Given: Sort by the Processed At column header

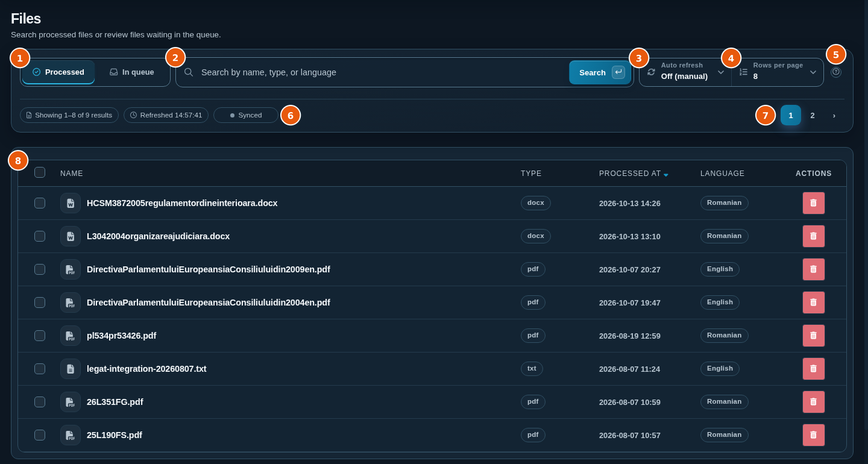Looking at the screenshot, I should (630, 174).
